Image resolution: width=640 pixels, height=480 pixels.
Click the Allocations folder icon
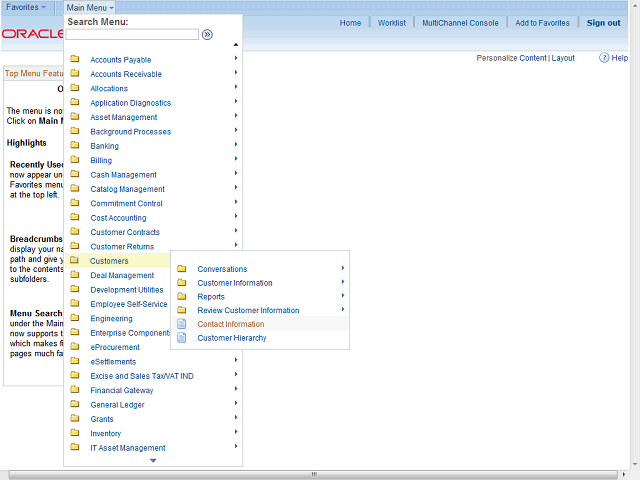pyautogui.click(x=75, y=87)
